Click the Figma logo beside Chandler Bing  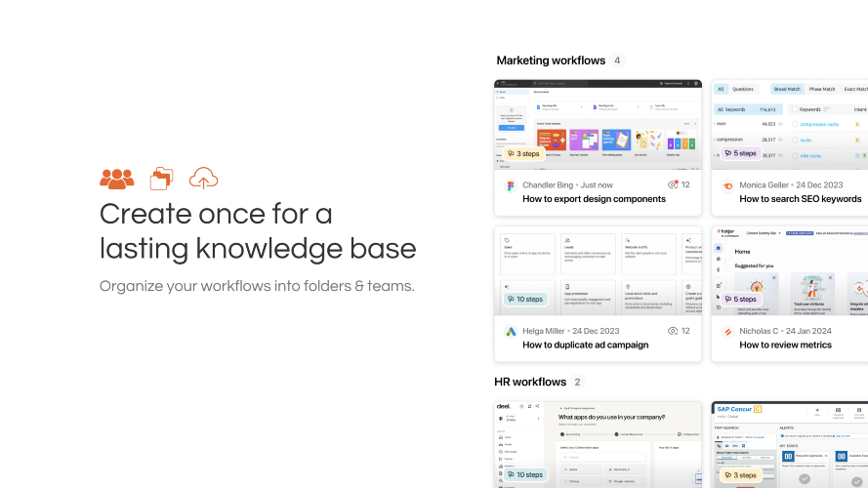click(511, 185)
